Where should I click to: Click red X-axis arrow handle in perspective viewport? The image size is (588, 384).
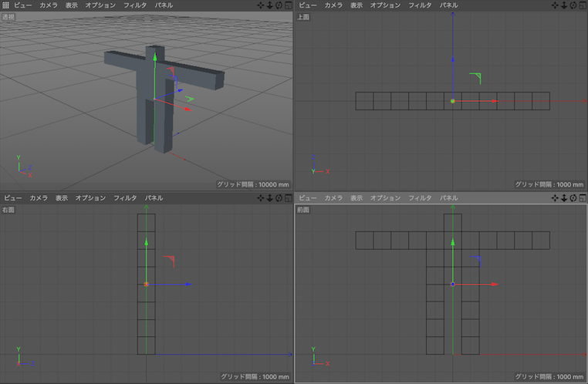(x=188, y=109)
